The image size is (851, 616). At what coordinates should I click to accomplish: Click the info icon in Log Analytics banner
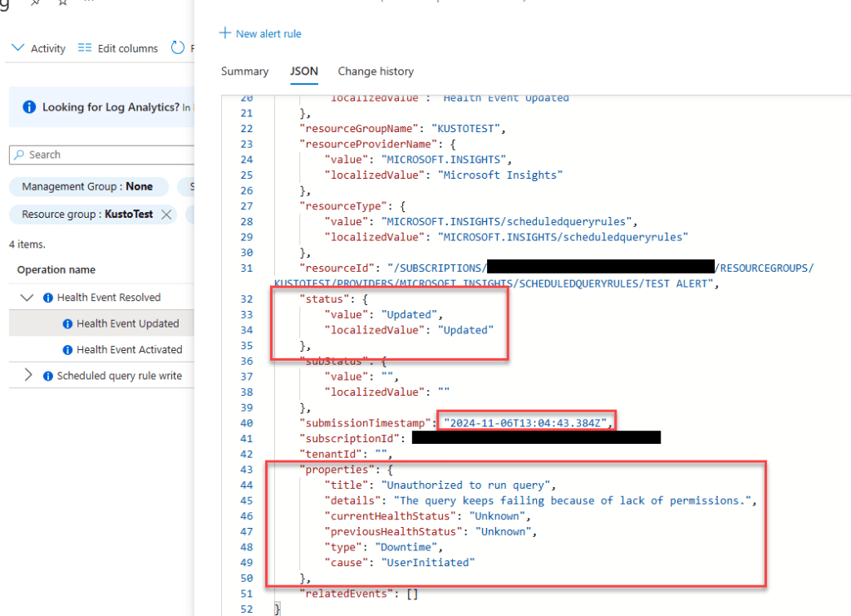[x=29, y=107]
